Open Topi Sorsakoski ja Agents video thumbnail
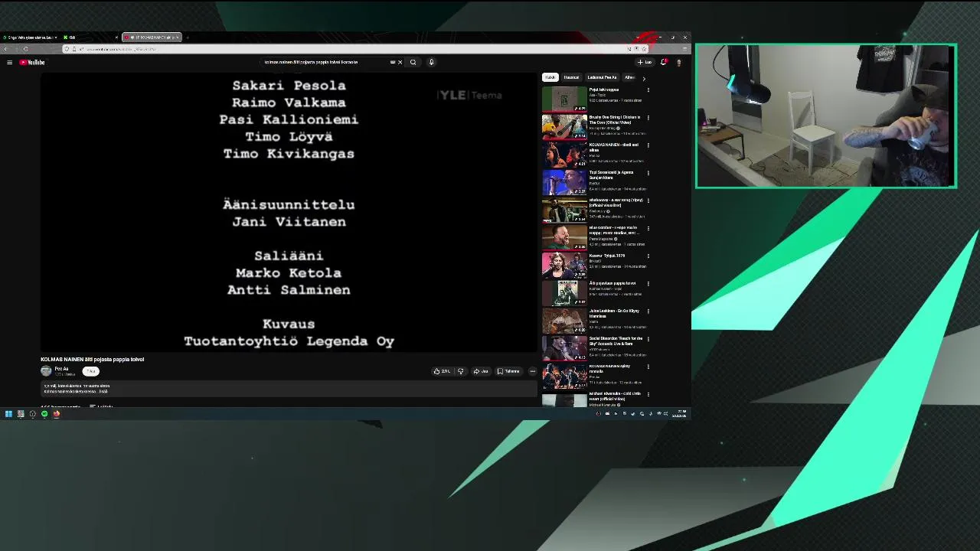This screenshot has width=980, height=551. pos(564,182)
